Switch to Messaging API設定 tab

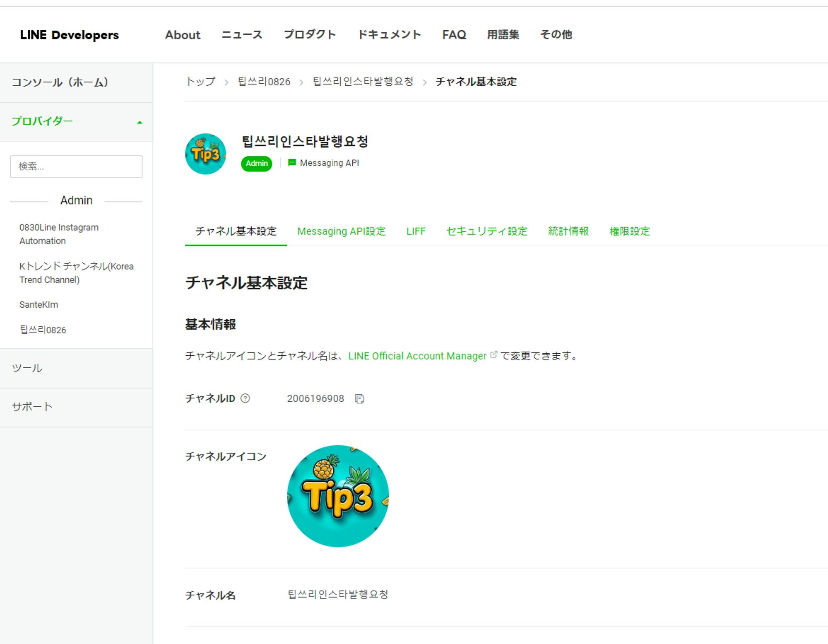[x=341, y=231]
